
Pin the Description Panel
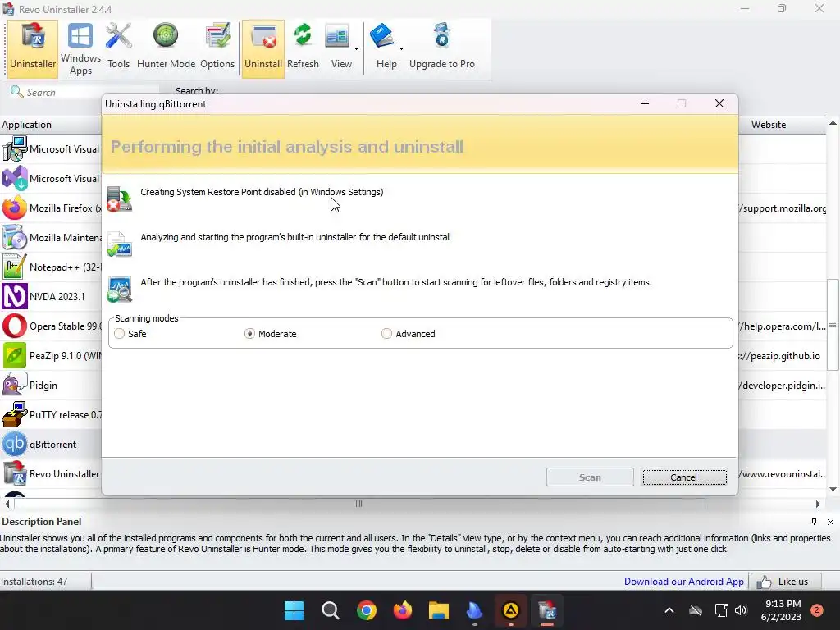tap(815, 522)
